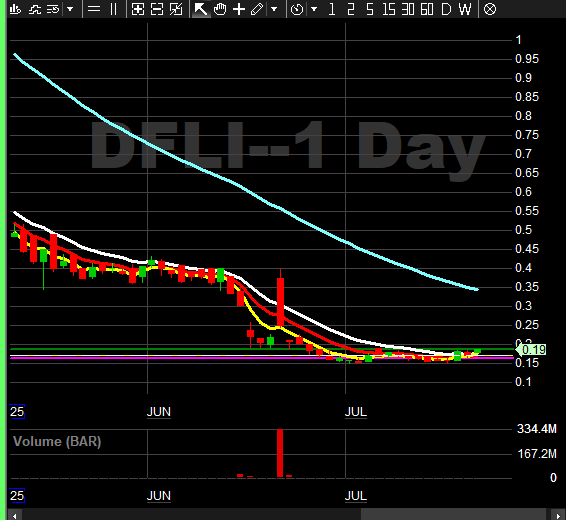Switch to Weekly (W) timeframe
Viewport: 566px width, 520px height.
[x=465, y=9]
